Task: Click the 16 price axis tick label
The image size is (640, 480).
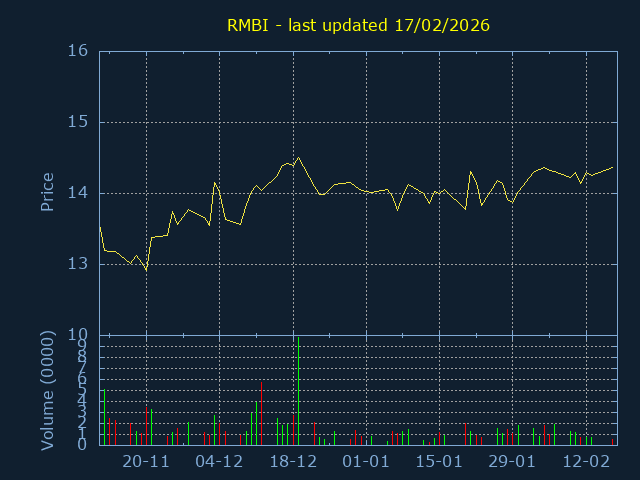Action: point(78,51)
